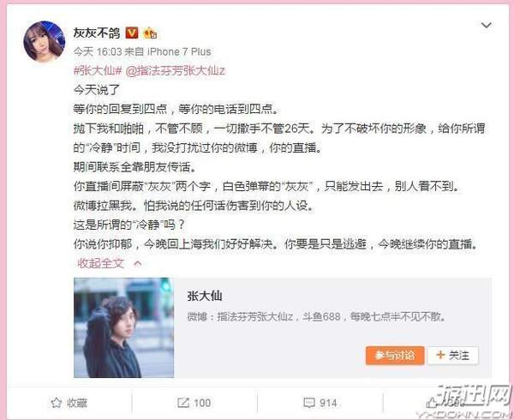Click the repost count 100

click(202, 403)
